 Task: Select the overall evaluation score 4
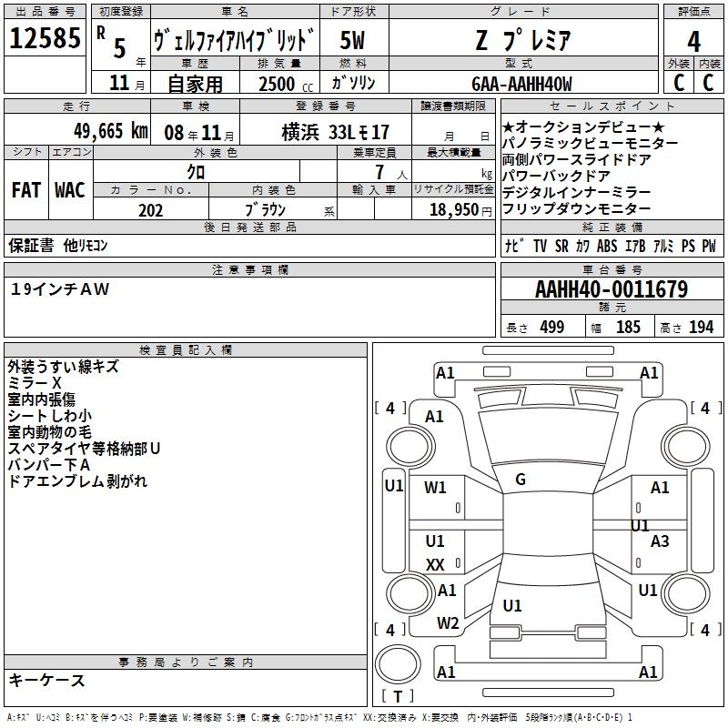693,41
